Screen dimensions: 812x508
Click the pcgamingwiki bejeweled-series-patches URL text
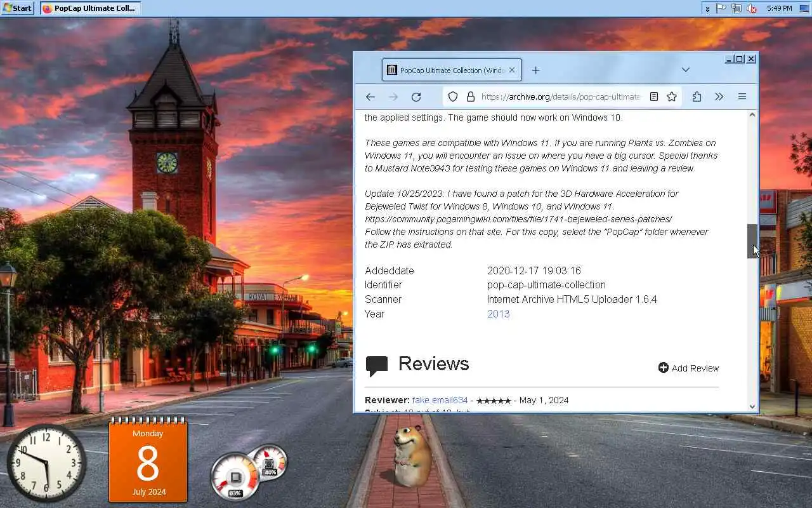pyautogui.click(x=518, y=219)
